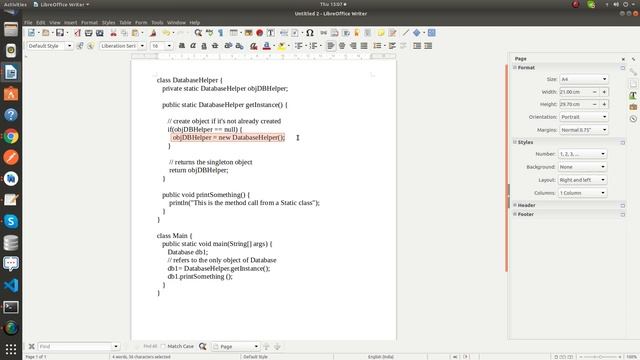The width and height of the screenshot is (640, 360).
Task: Open Find & Replace magnifier icon
Action: [198, 33]
